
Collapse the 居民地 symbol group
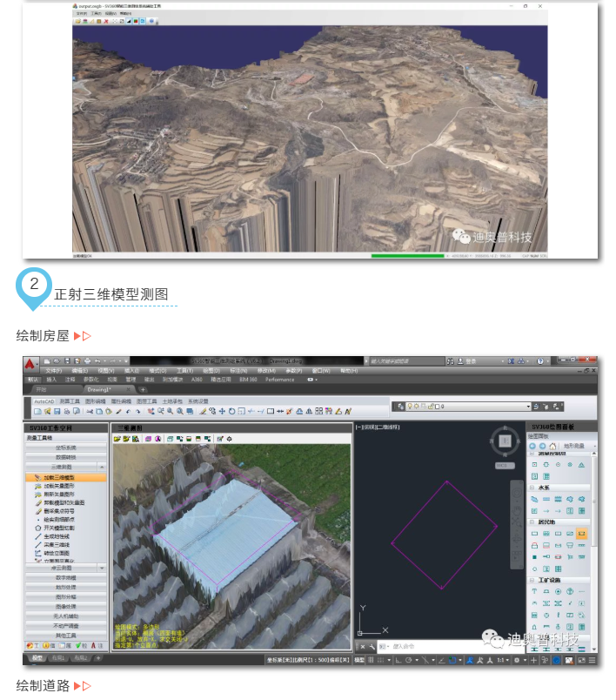pyautogui.click(x=532, y=522)
